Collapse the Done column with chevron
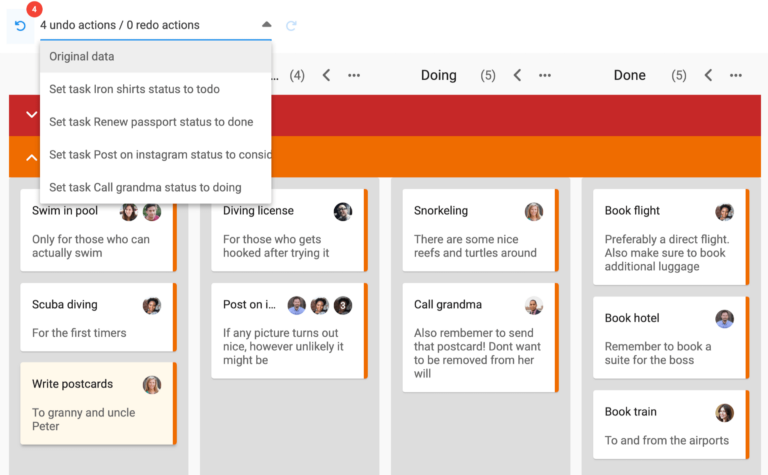The height and width of the screenshot is (475, 768). tap(708, 75)
